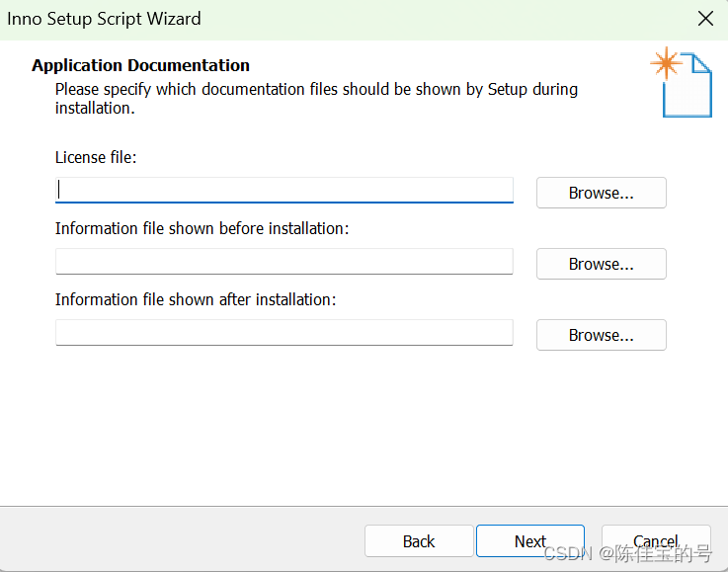Click 'Information file shown after installation:' label
Screen dimensions: 728x572
pyautogui.click(x=196, y=299)
